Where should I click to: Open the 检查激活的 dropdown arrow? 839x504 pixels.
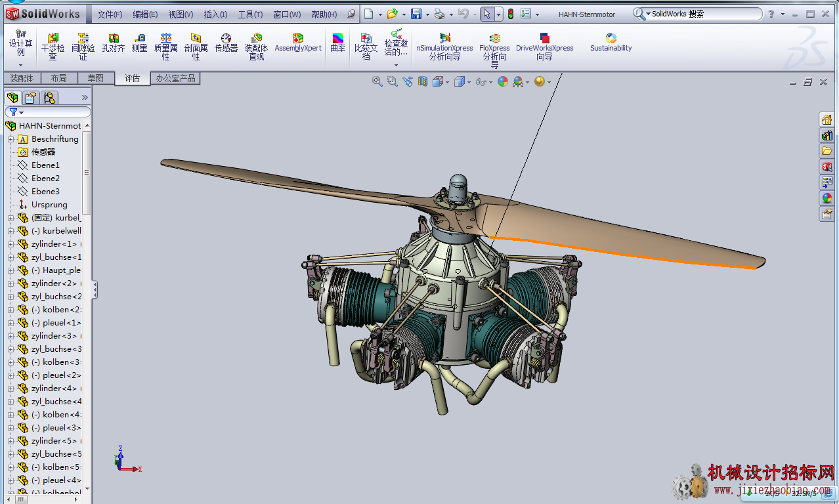[x=396, y=65]
